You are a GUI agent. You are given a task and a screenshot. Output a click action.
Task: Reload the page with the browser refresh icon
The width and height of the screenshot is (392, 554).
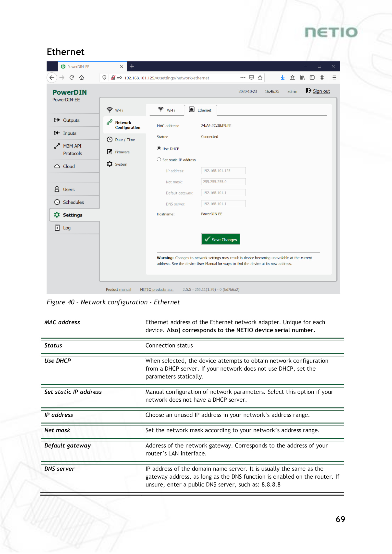point(72,78)
